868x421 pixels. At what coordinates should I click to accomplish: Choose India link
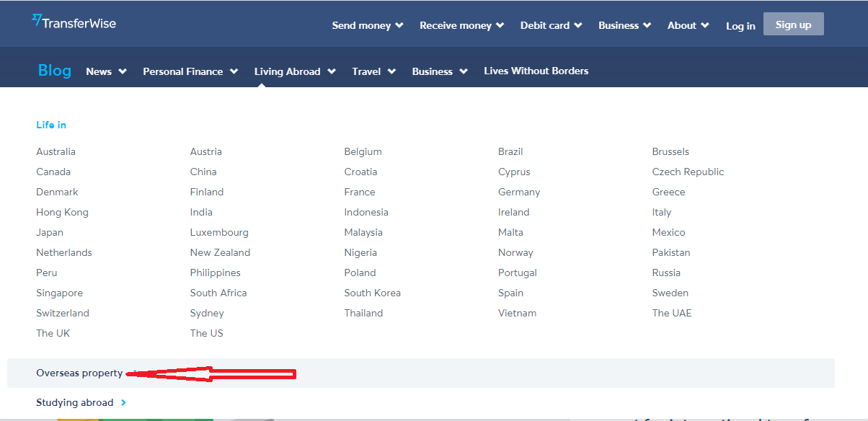pyautogui.click(x=201, y=212)
